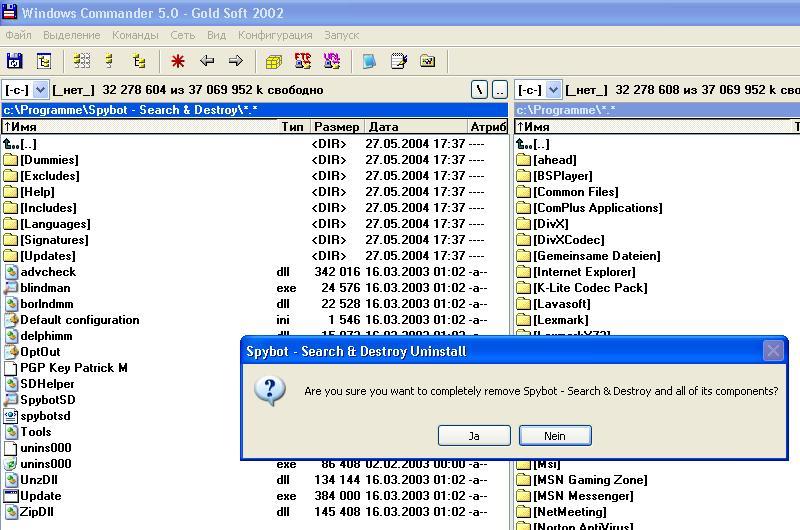Select the Update exe file
This screenshot has width=800, height=530.
coord(255,496)
